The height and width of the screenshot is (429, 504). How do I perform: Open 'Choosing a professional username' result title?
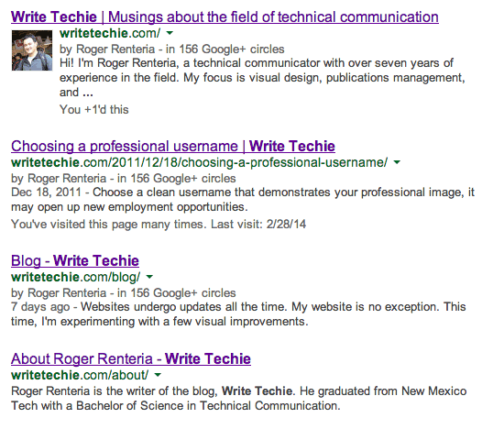[173, 147]
